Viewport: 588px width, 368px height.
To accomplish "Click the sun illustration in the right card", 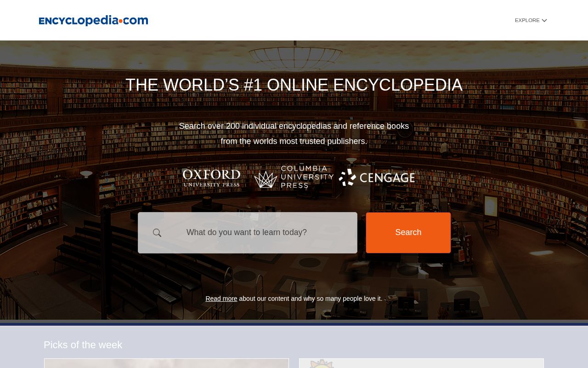I will click(x=322, y=365).
